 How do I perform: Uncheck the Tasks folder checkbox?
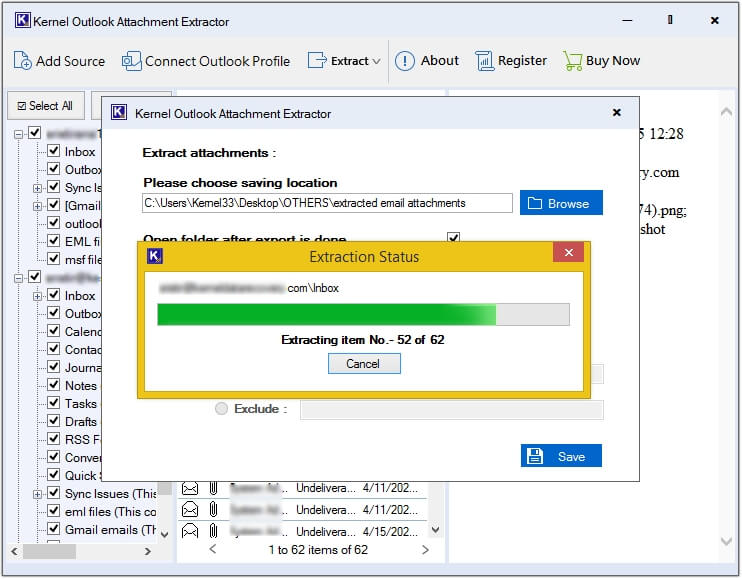pos(53,403)
